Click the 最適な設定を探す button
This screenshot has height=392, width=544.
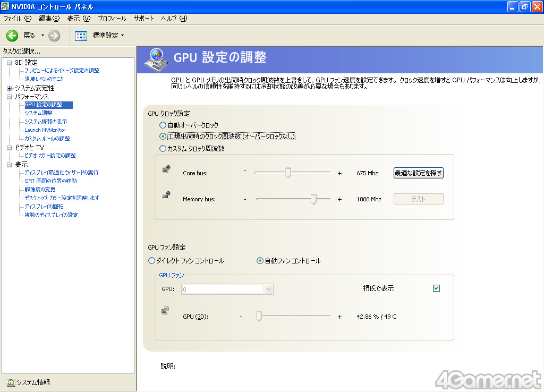[x=418, y=173]
